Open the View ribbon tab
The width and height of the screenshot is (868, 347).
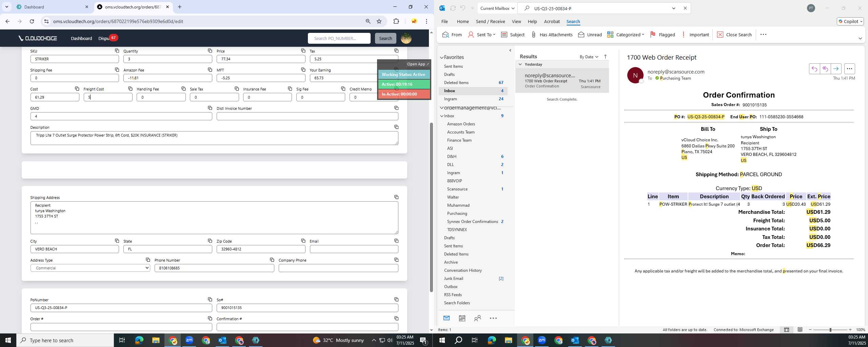point(516,21)
